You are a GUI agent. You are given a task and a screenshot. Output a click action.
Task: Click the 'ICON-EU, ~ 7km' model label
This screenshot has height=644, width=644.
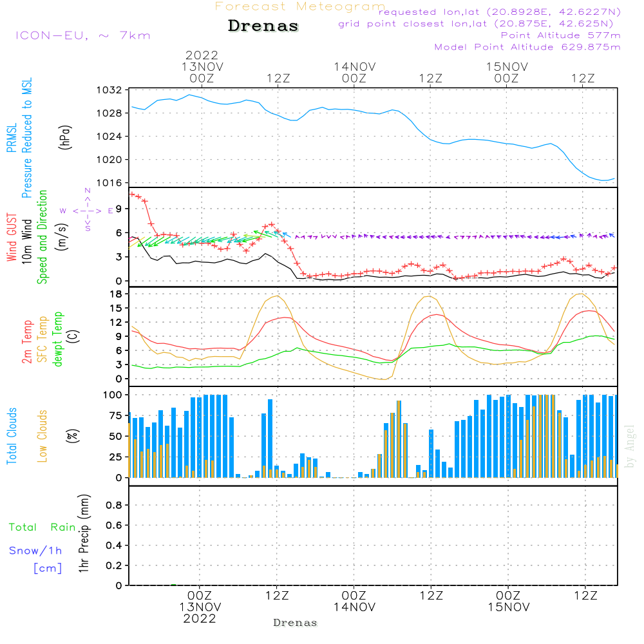coord(83,35)
